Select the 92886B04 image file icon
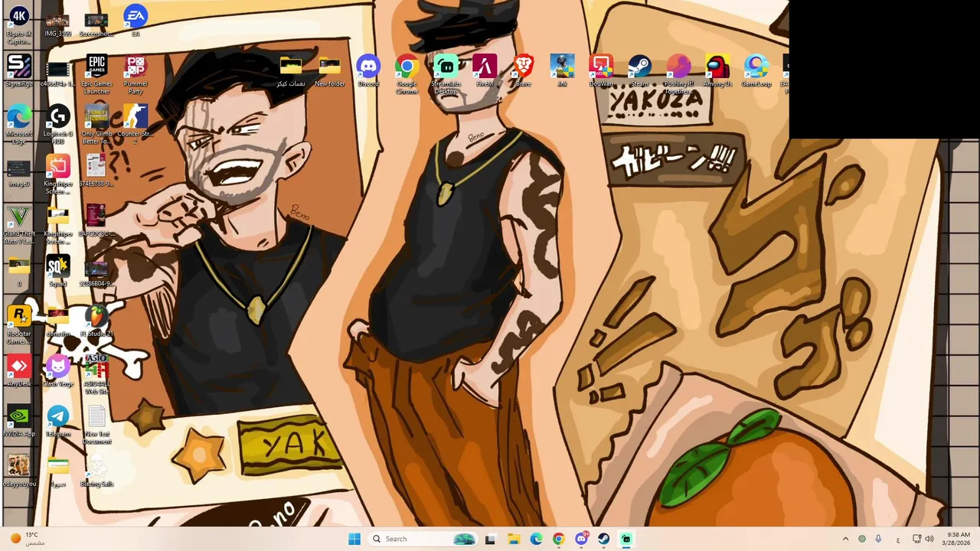 click(96, 270)
